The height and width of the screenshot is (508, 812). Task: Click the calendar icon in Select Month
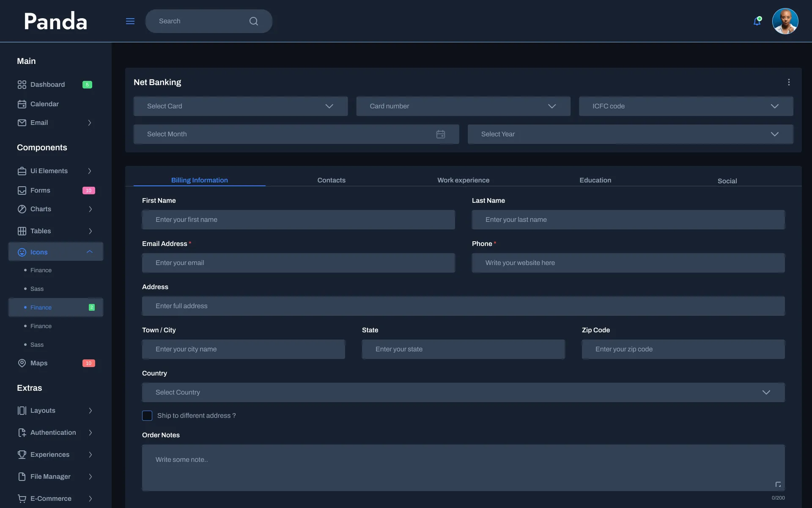coord(440,134)
